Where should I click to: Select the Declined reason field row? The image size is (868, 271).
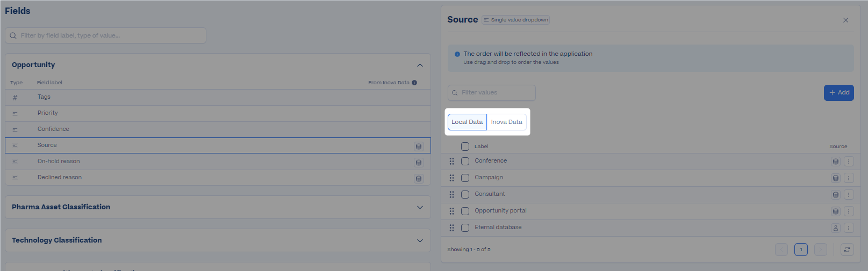(218, 178)
